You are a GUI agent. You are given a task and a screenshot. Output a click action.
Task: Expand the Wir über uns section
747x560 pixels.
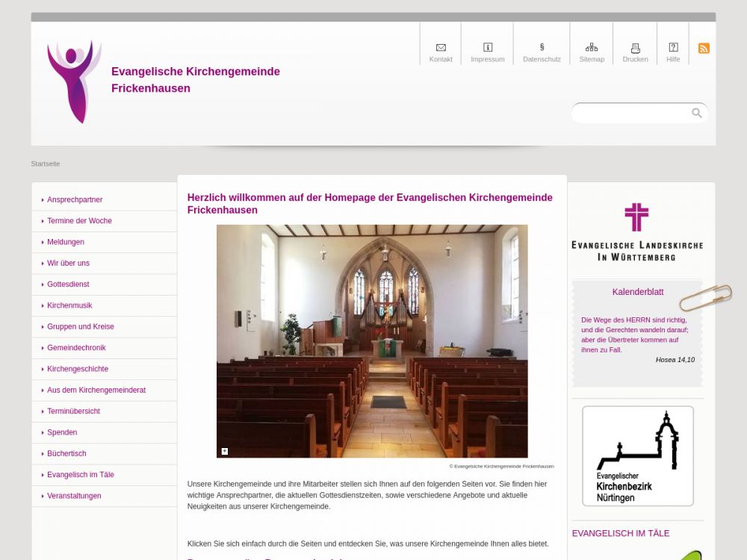coord(68,264)
